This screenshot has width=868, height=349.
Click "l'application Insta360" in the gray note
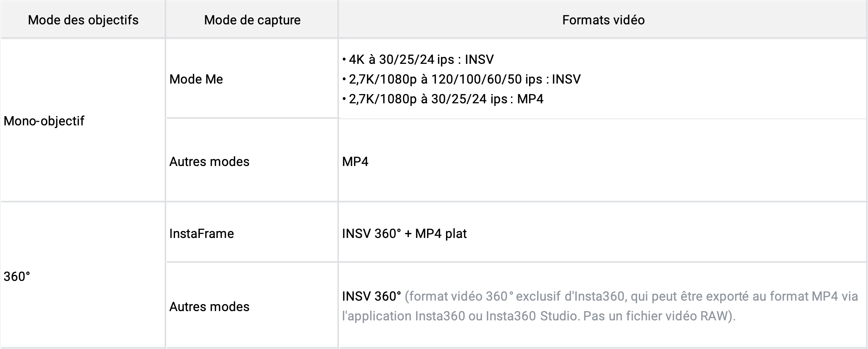click(403, 316)
